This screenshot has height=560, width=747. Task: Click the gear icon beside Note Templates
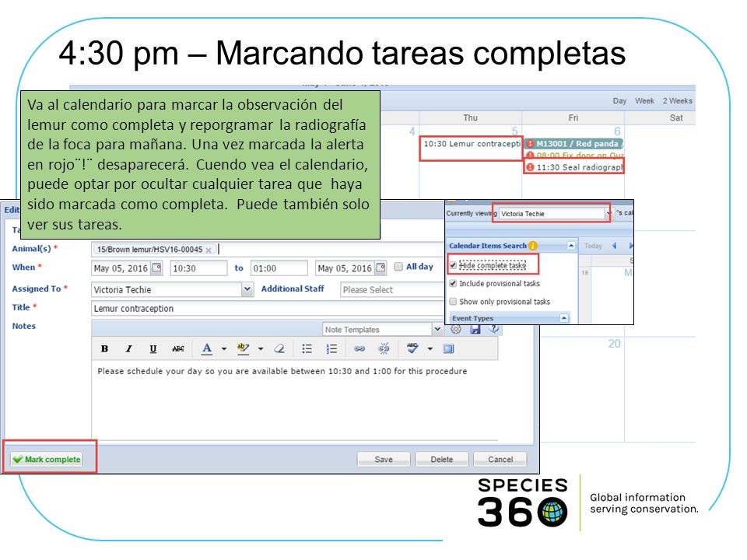coord(456,329)
